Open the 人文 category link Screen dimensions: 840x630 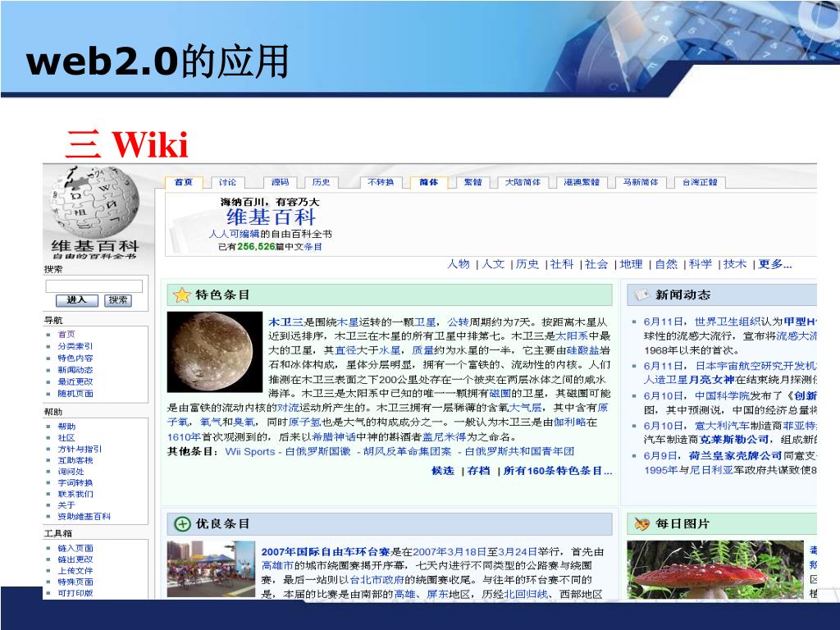(493, 264)
